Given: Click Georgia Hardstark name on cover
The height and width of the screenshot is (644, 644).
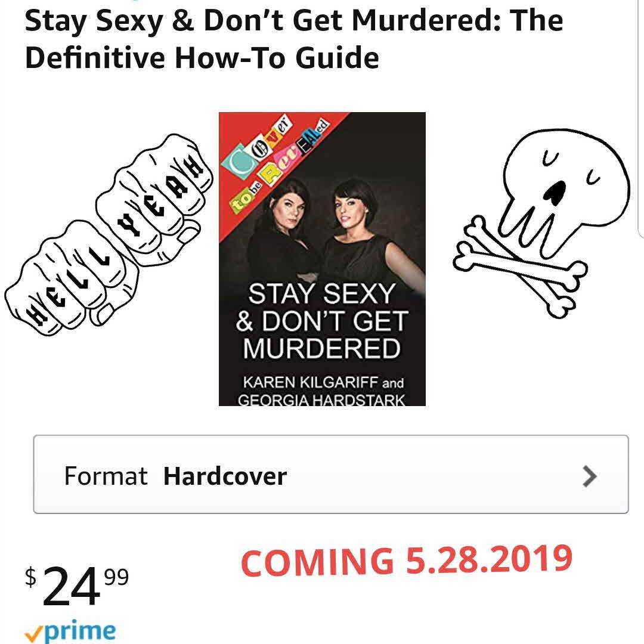Looking at the screenshot, I should pos(321,400).
